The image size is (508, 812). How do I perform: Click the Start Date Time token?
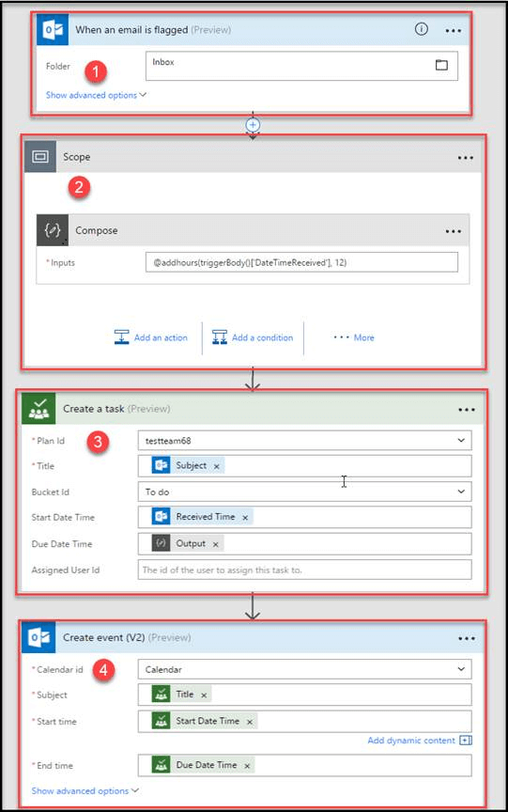click(203, 721)
